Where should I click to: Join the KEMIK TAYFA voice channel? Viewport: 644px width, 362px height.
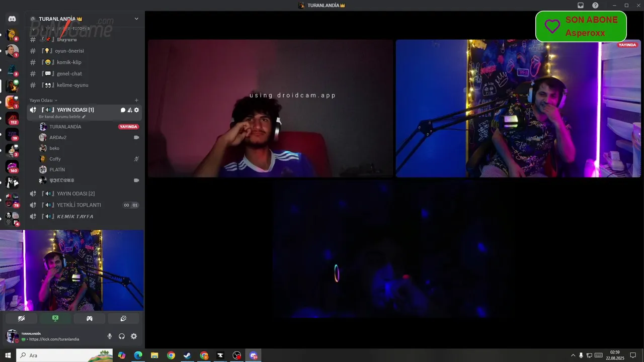point(85,216)
